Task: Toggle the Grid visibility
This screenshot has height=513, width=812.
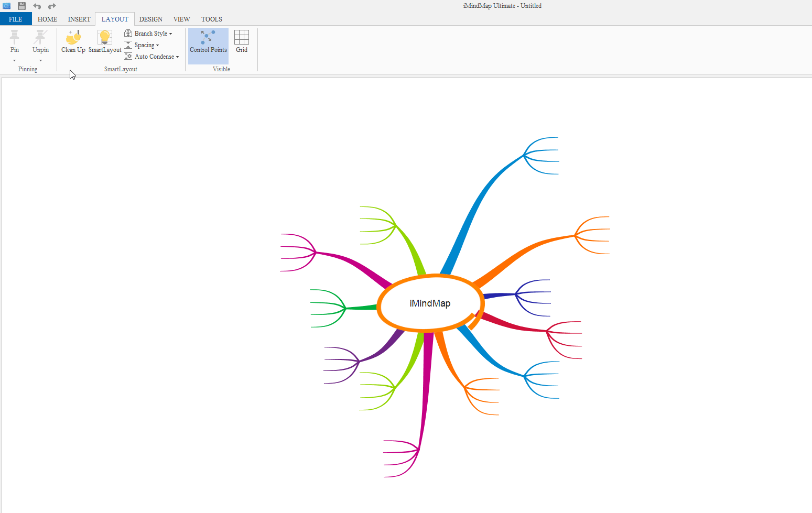Action: pyautogui.click(x=242, y=41)
